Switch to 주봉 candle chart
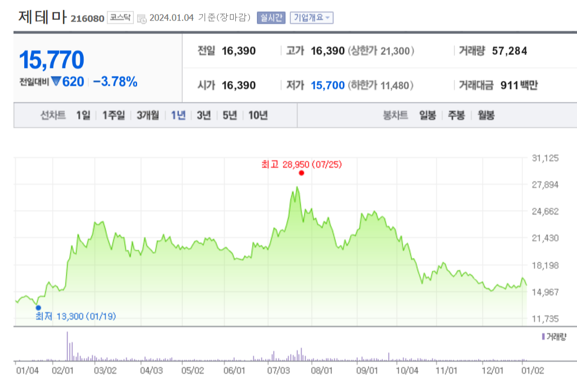This screenshot has width=577, height=392. pos(456,115)
